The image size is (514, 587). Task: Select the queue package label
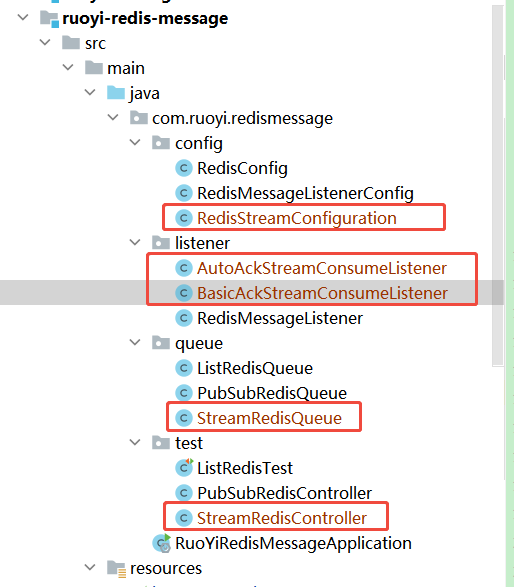pos(199,344)
